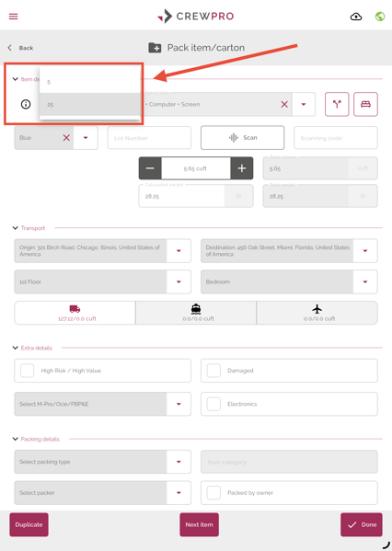Click the split item icon button
Screen dimensions: 392x551
[x=337, y=104]
